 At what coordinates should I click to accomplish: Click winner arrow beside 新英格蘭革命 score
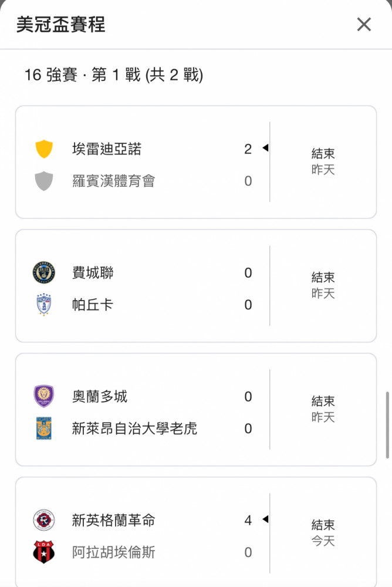pyautogui.click(x=265, y=519)
